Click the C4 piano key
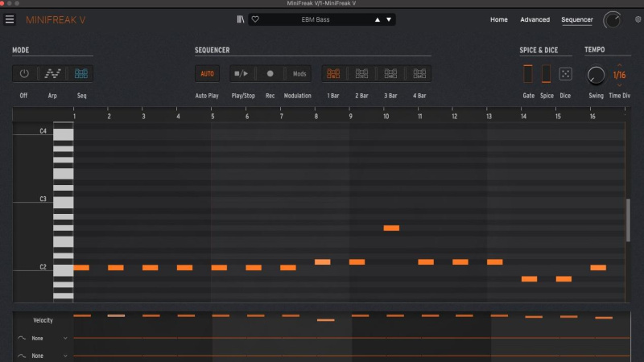This screenshot has width=644, height=362. [x=64, y=134]
